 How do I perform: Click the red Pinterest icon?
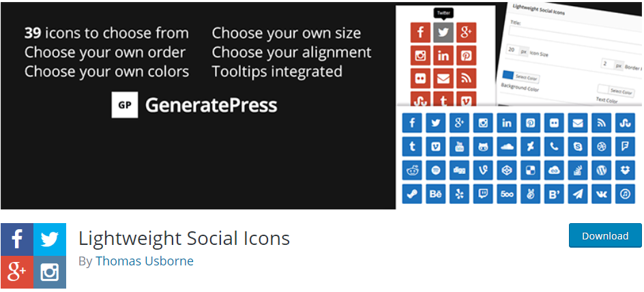[466, 55]
